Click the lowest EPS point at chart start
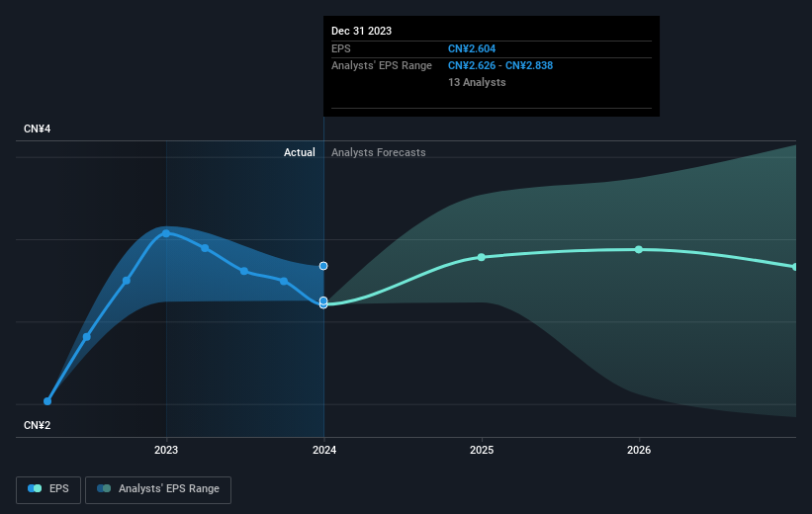 point(47,401)
